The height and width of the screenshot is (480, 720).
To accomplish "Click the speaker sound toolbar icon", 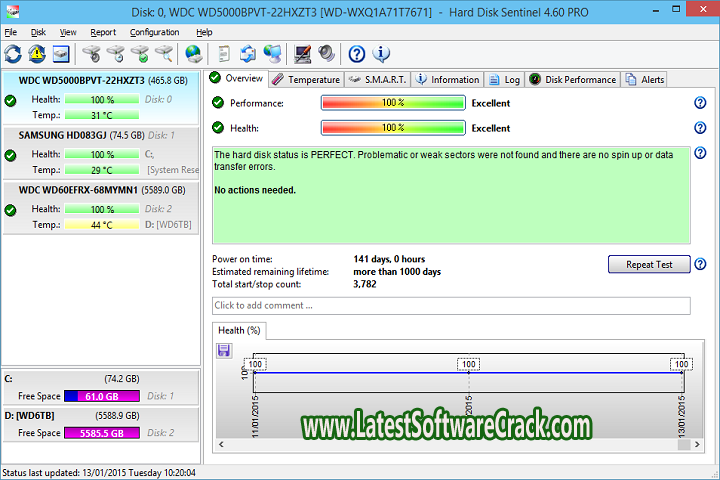I will pyautogui.click(x=326, y=54).
